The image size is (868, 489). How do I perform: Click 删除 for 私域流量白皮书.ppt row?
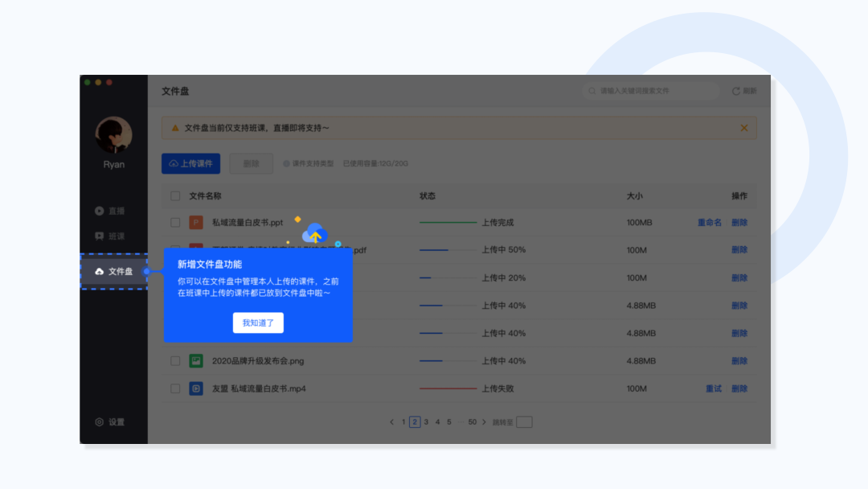tap(739, 223)
